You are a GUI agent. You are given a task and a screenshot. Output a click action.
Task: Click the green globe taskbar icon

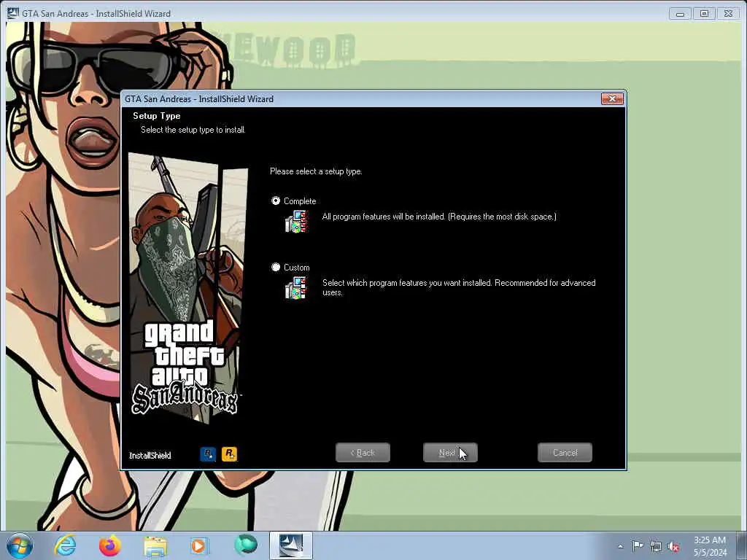click(245, 545)
